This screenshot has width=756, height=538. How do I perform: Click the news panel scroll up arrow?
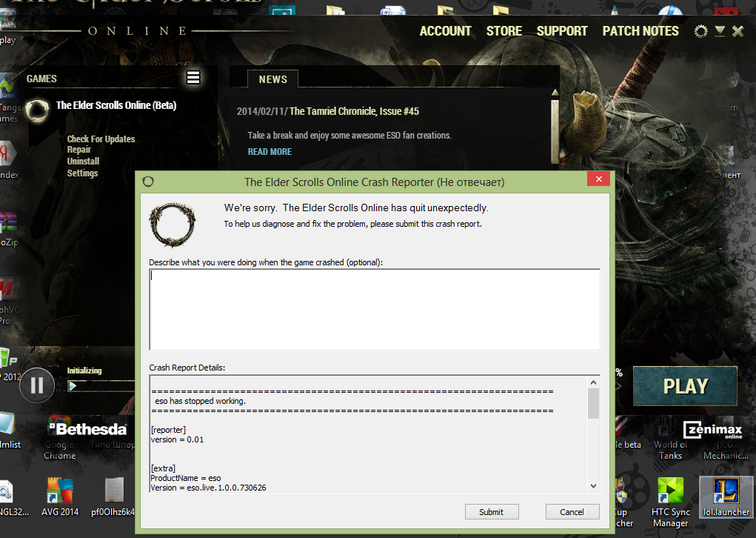555,92
